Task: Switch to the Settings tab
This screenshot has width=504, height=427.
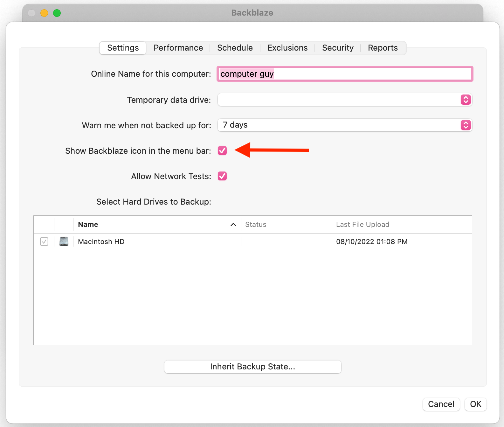Action: (123, 48)
